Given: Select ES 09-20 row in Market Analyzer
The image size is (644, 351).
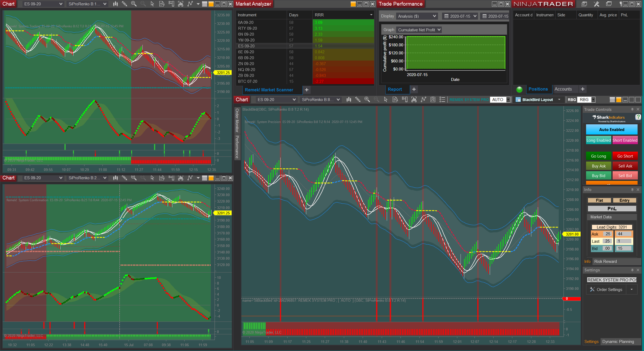Looking at the screenshot, I should pos(305,46).
